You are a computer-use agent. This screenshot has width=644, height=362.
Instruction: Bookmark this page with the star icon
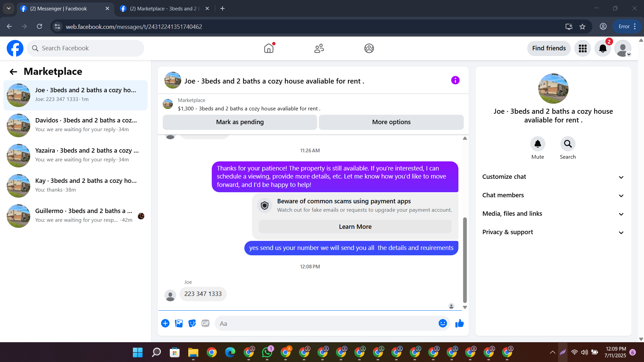tap(582, 27)
